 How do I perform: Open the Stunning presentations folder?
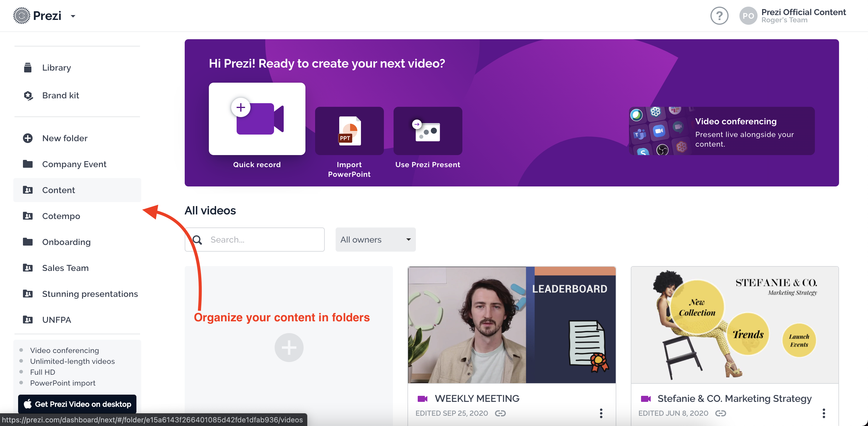90,294
